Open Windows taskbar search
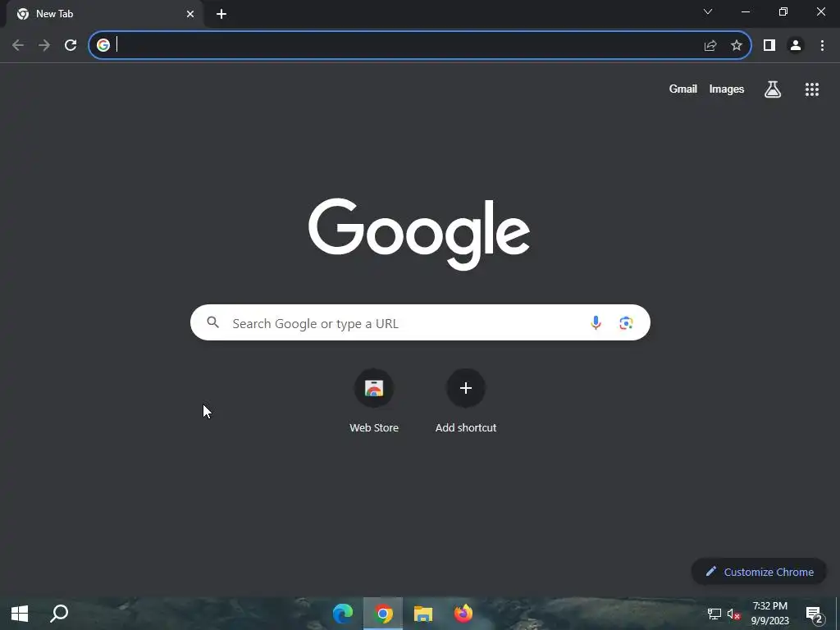The image size is (840, 630). point(59,614)
